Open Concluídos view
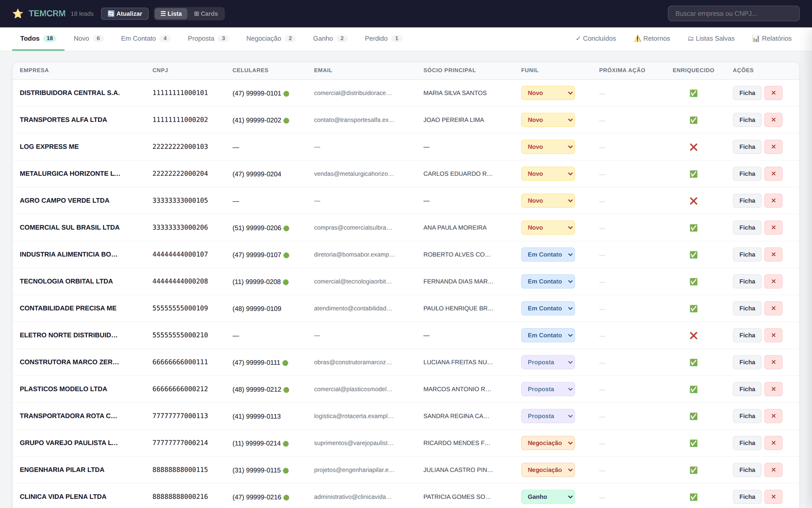Screen dimensions: 812x508 596,39
